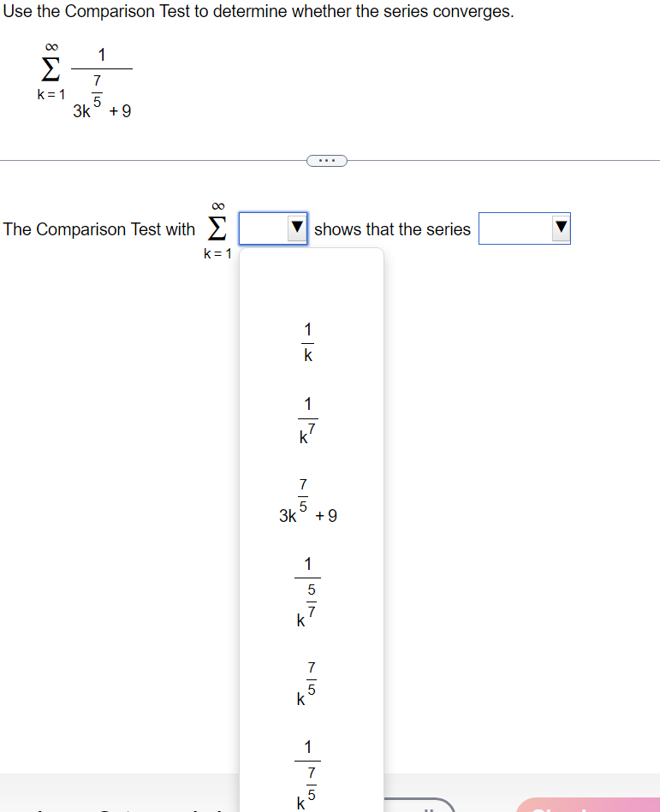
Task: Select the option 1/k^7 from the list
Action: point(307,415)
